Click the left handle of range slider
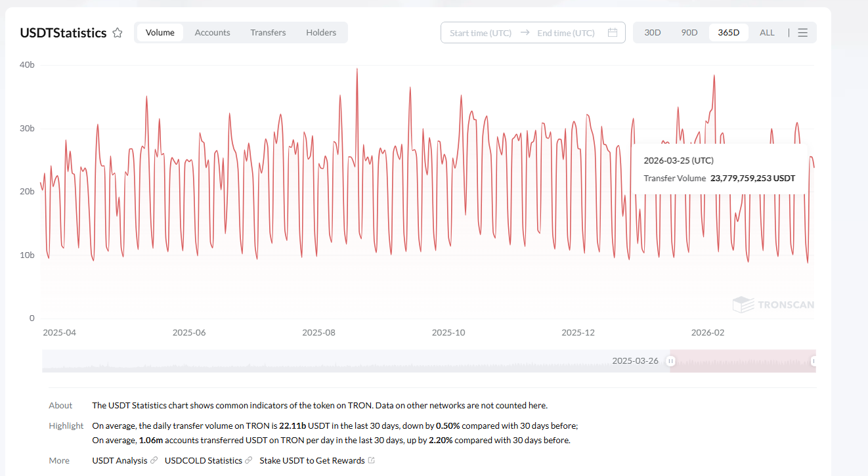This screenshot has width=868, height=476. point(670,361)
